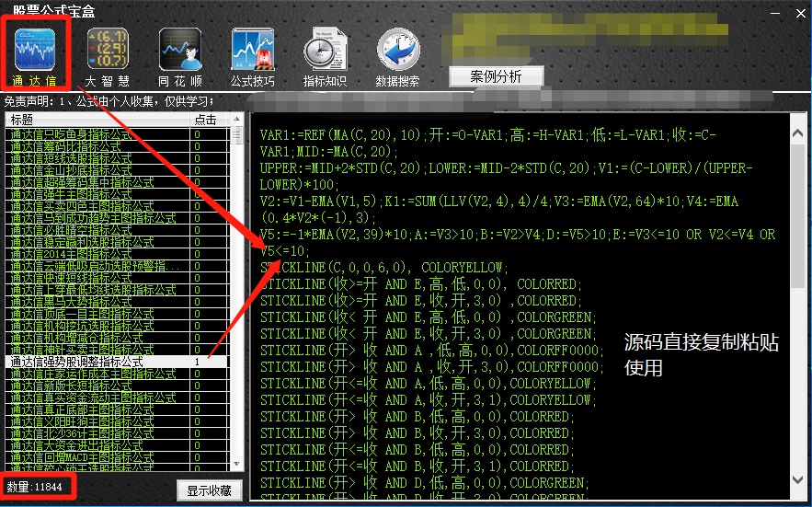This screenshot has width=812, height=507.
Task: Click the 免责声明 disclaimer text
Action: (108, 101)
